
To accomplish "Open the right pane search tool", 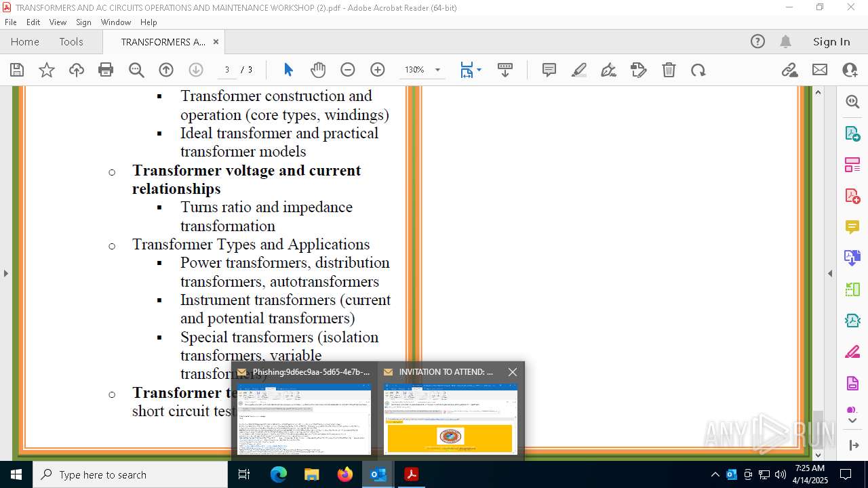I will 852,102.
